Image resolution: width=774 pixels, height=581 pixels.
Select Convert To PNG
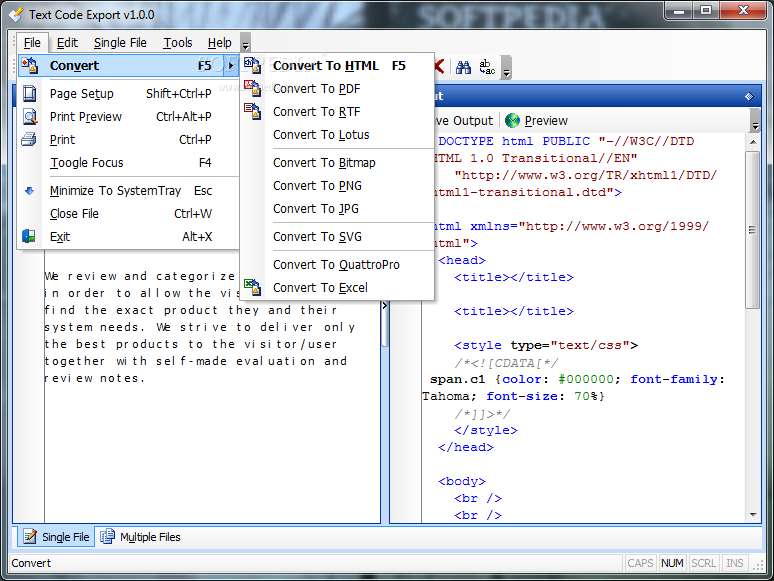pyautogui.click(x=337, y=186)
